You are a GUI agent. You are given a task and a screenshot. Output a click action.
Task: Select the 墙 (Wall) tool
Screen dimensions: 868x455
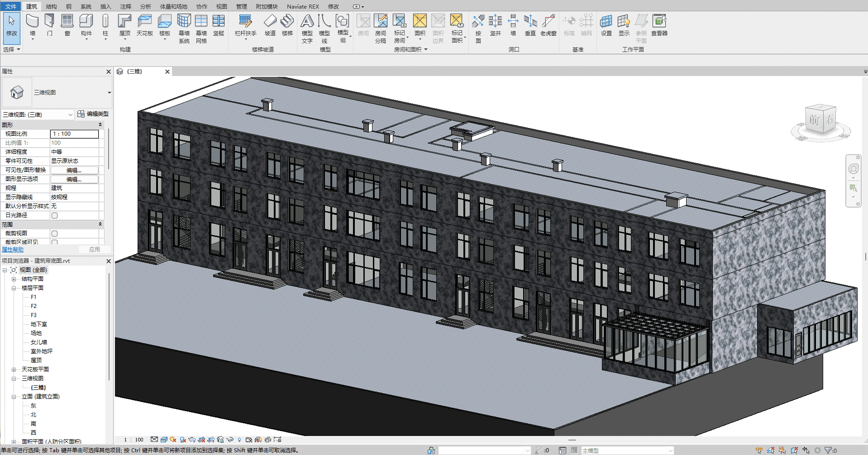pos(32,22)
